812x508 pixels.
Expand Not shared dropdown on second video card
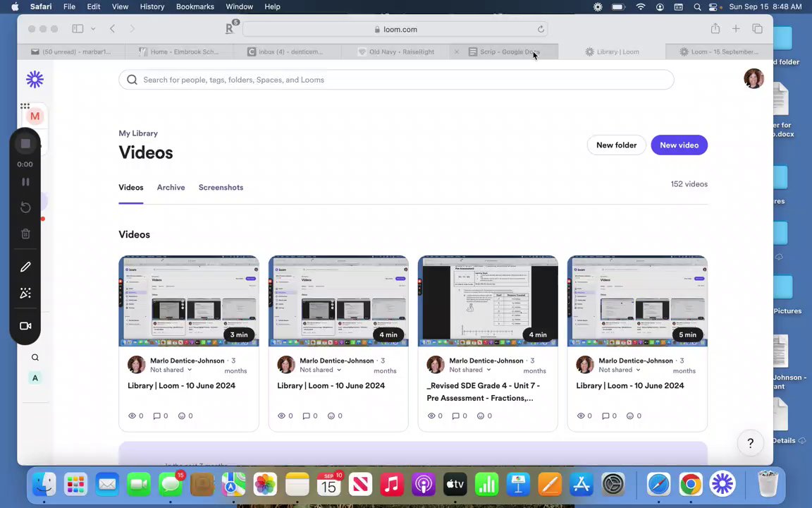click(321, 370)
